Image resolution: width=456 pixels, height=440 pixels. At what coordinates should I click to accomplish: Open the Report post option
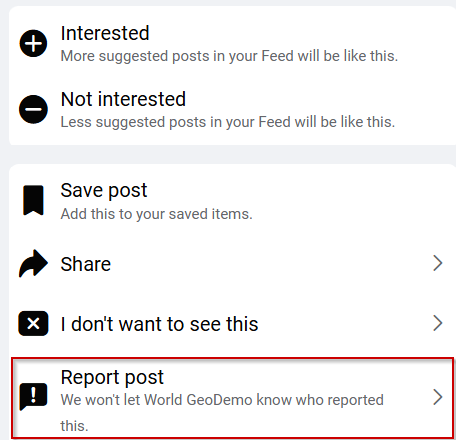(x=232, y=398)
